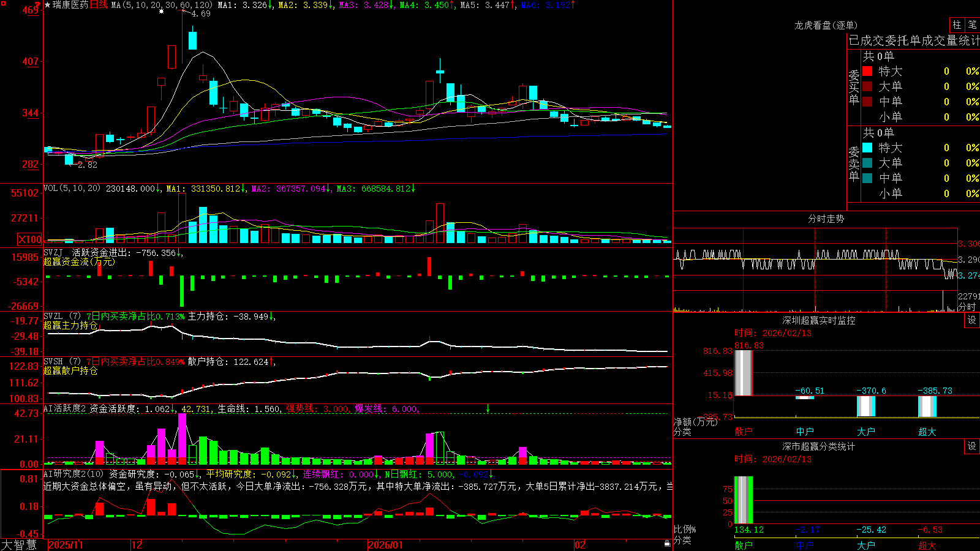The image size is (980, 551).
Task: Click the VOL(5,10,20) indicator label
Action: pos(72,189)
